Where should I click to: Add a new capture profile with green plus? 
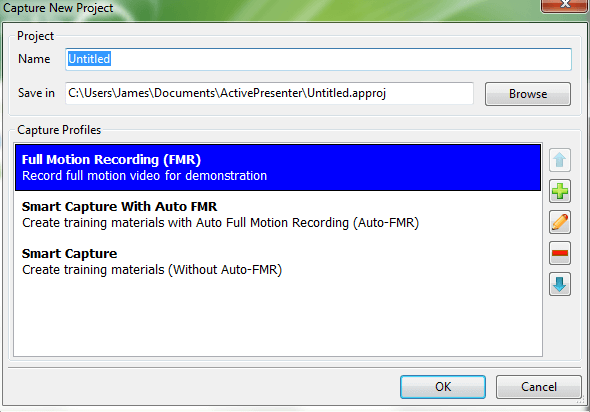click(560, 191)
